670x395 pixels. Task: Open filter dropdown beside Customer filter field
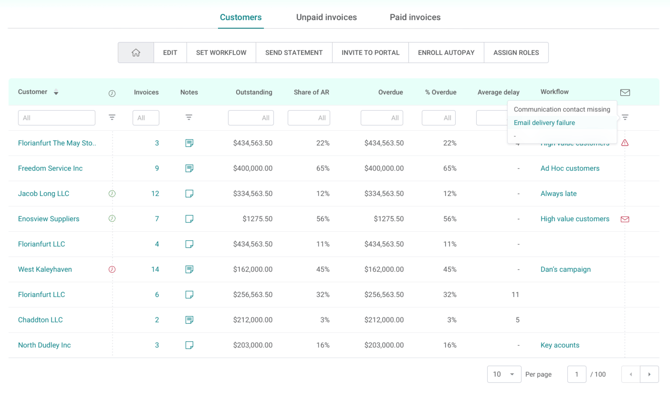pos(112,117)
